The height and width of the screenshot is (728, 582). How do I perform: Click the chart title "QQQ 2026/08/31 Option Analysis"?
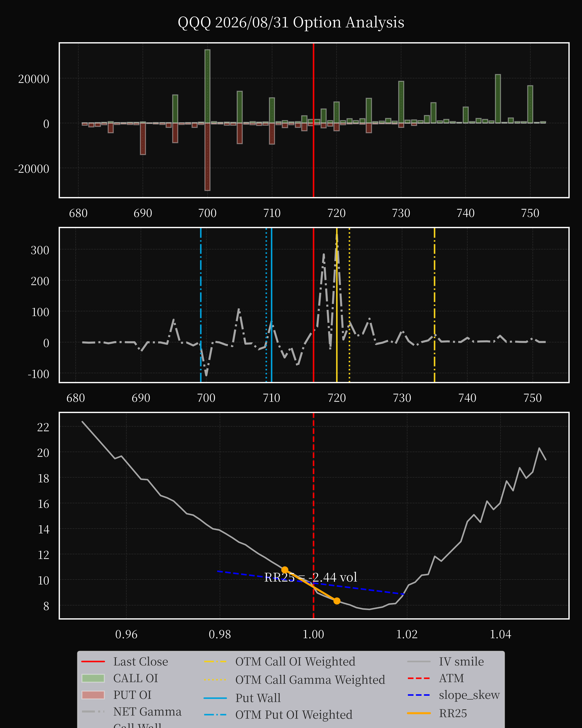click(291, 23)
